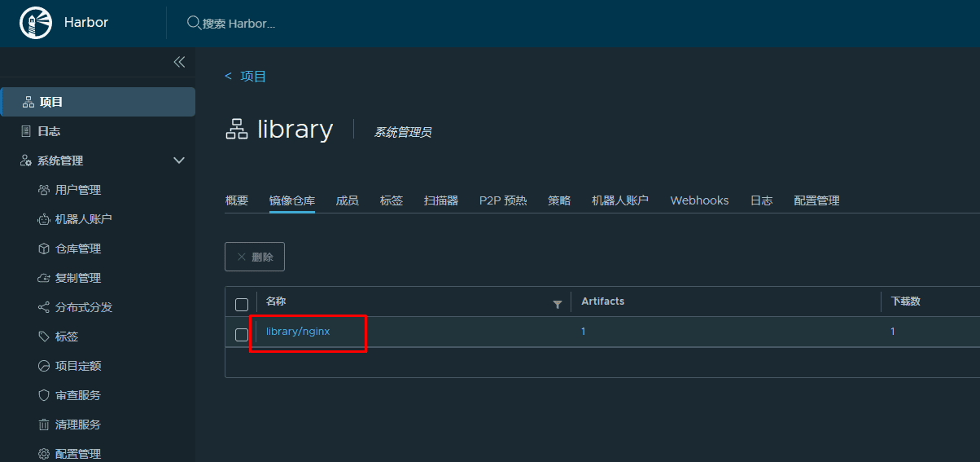This screenshot has height=462, width=980.
Task: Click the 下载数 value 1 cell
Action: (x=893, y=332)
